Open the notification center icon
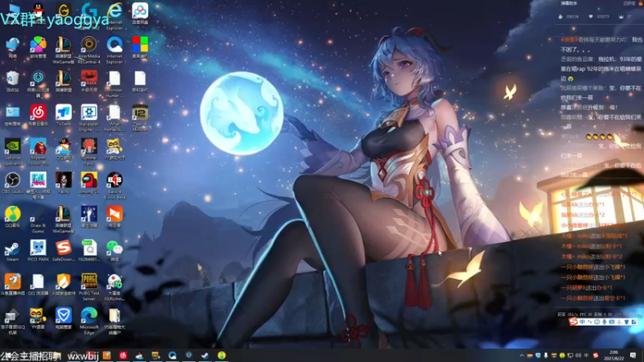Image resolution: width=644 pixels, height=362 pixels. click(x=633, y=356)
